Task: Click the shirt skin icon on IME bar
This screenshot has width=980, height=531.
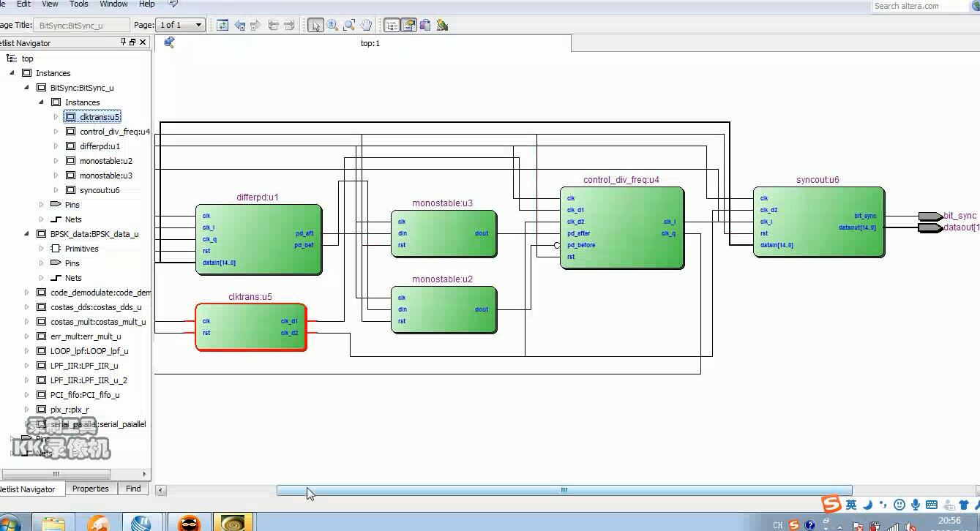Action: click(965, 505)
